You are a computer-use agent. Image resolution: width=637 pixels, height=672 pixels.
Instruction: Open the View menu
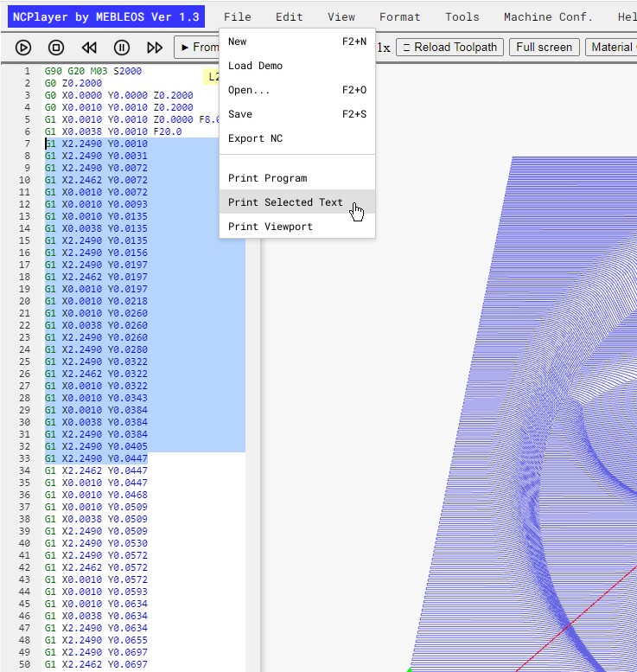[341, 17]
